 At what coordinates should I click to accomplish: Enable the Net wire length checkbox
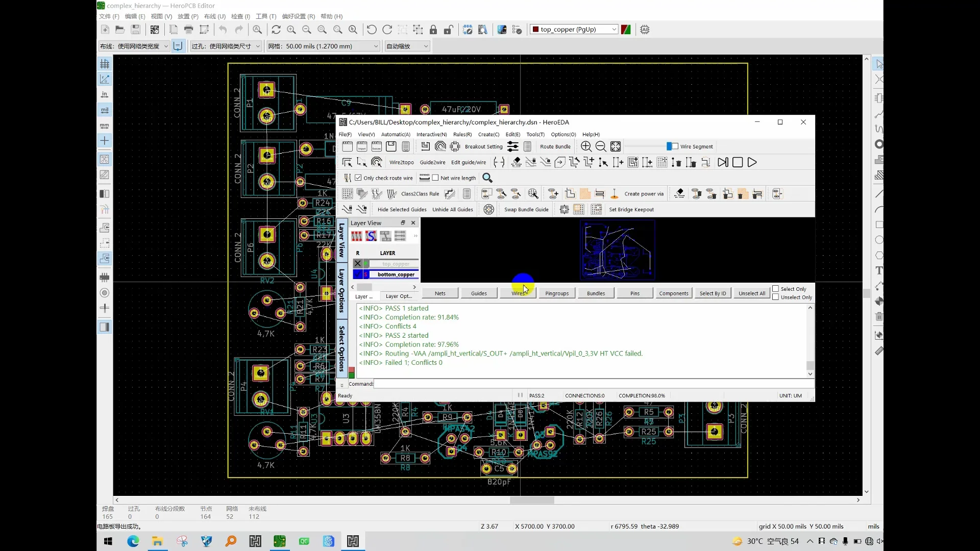[435, 178]
